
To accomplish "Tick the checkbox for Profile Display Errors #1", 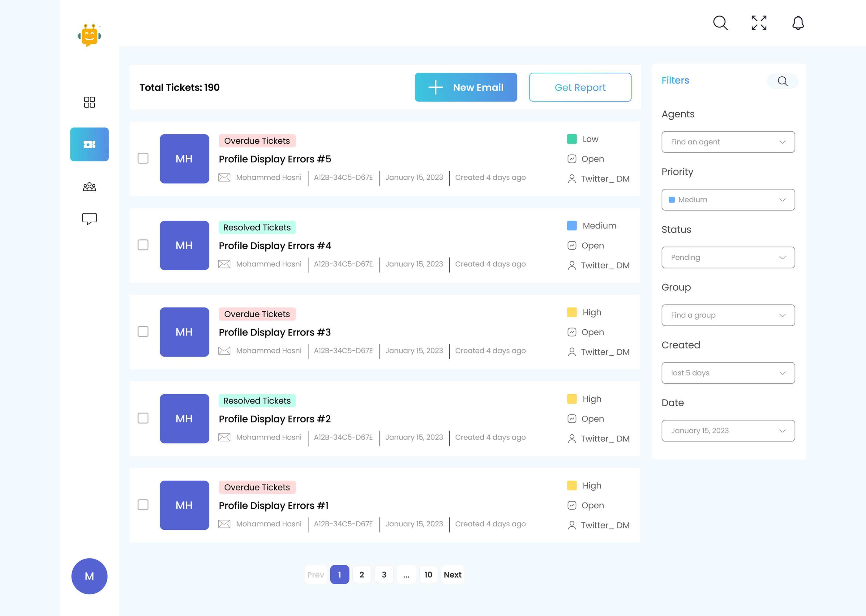I will click(143, 505).
